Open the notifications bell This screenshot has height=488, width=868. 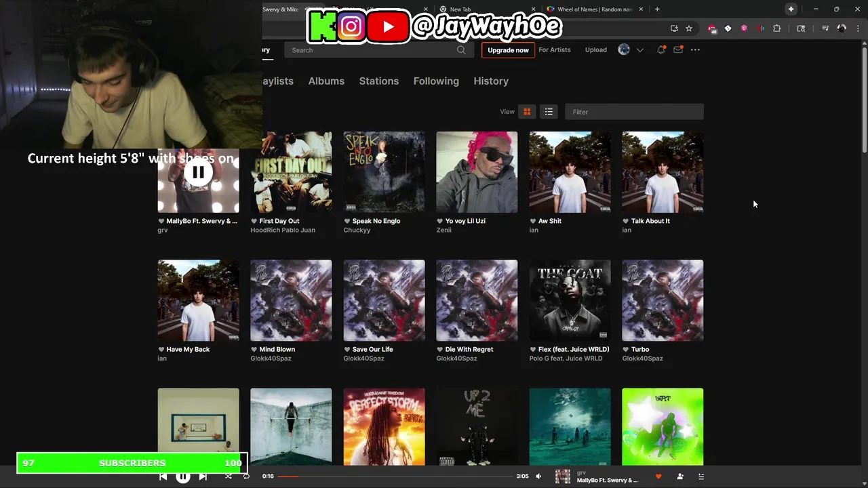660,49
